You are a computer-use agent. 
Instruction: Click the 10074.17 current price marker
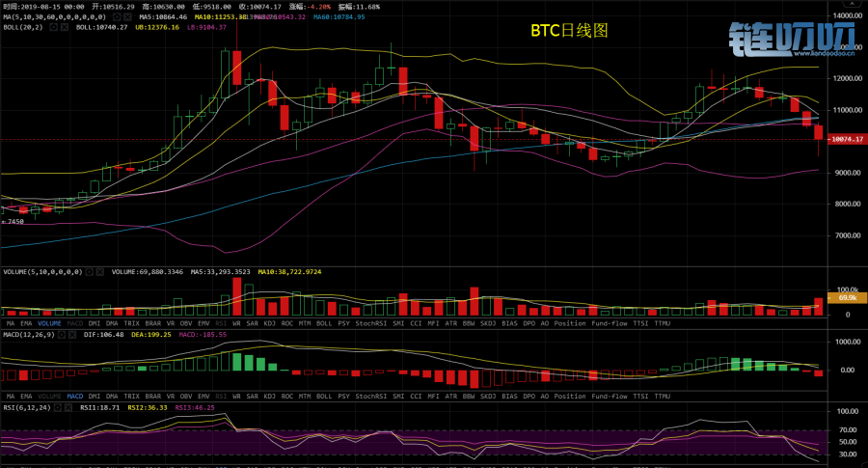coord(845,139)
